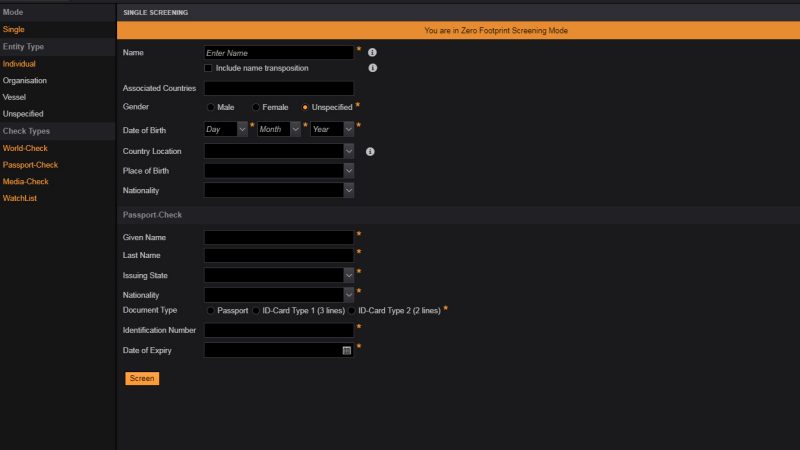Enable Include name transposition checkbox
800x450 pixels.
coord(208,68)
